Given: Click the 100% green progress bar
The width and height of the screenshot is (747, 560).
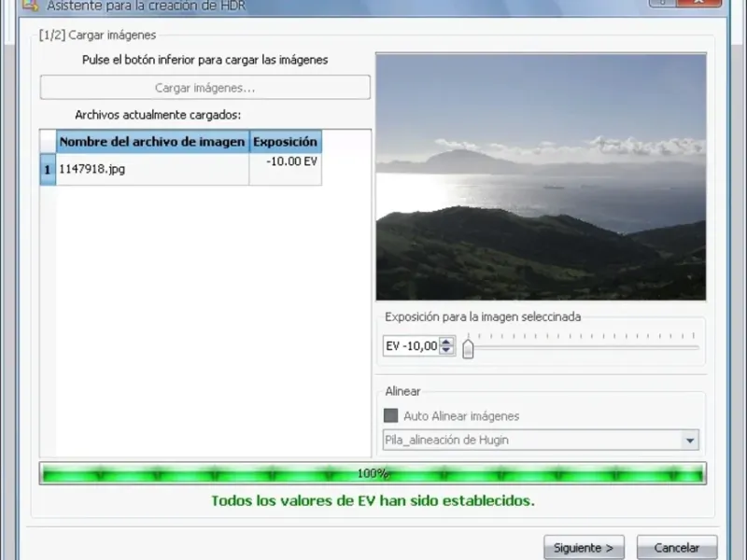Looking at the screenshot, I should tap(373, 473).
